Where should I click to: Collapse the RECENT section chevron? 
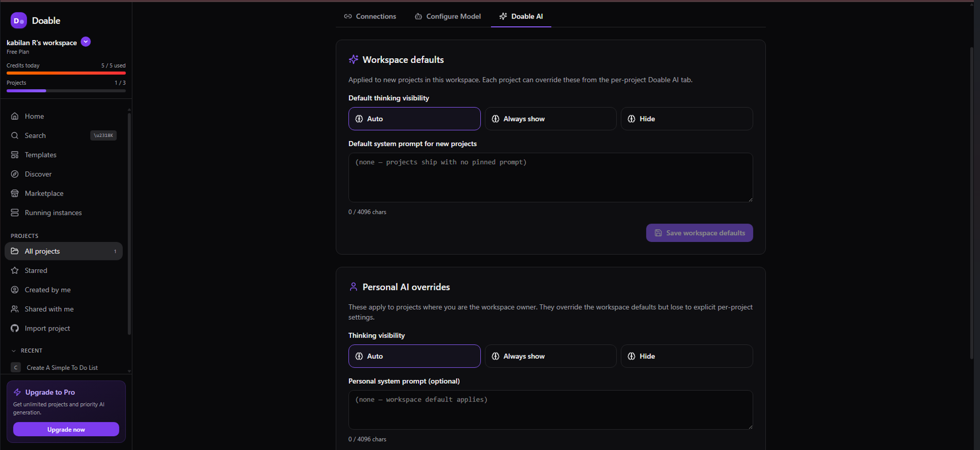[13, 351]
